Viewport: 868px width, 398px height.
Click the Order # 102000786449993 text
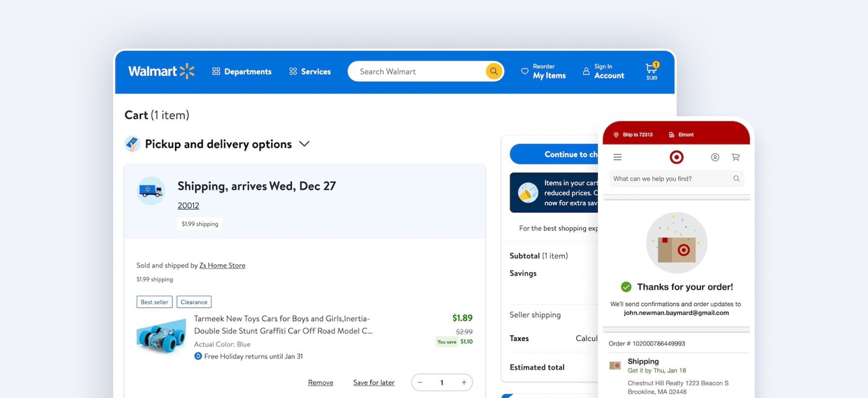pyautogui.click(x=647, y=343)
